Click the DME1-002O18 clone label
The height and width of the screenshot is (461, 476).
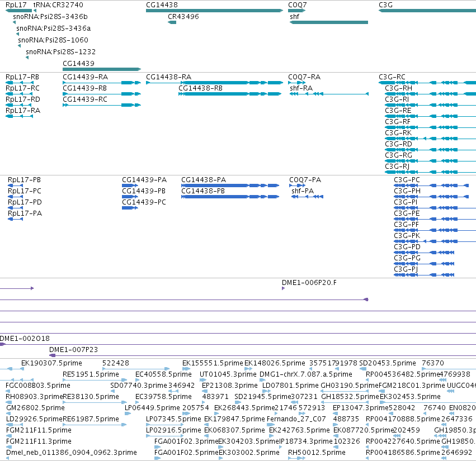(25, 339)
